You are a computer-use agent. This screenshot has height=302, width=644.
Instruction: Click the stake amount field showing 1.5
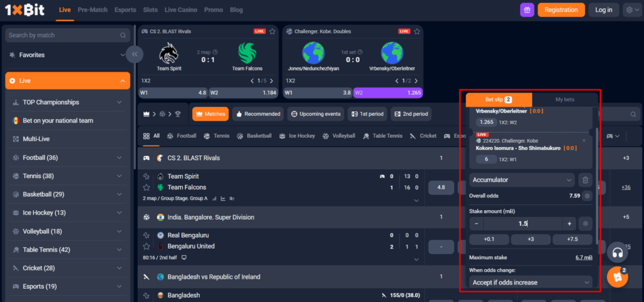[x=523, y=224]
